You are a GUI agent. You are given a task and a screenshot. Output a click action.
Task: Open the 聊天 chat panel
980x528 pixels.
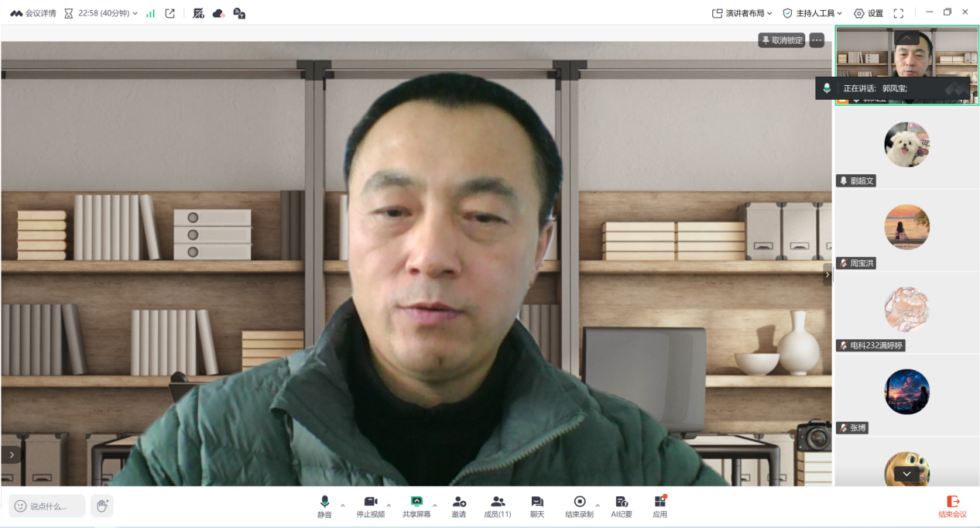(x=536, y=506)
